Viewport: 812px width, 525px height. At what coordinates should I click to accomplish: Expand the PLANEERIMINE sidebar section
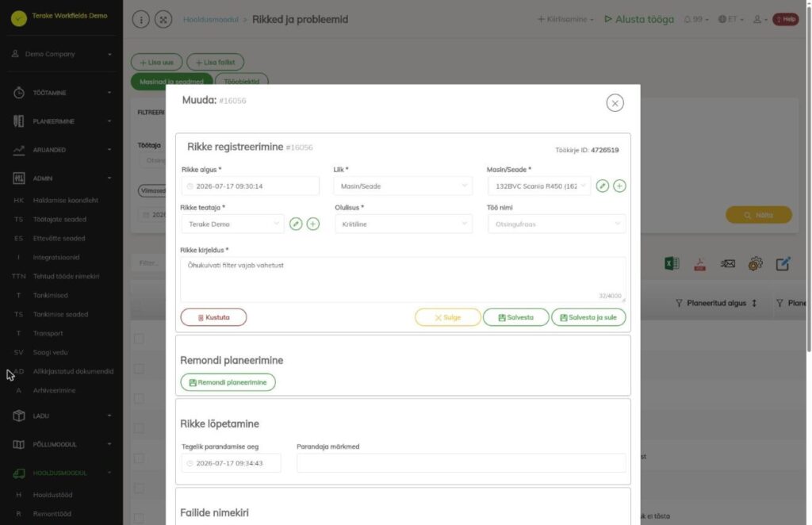click(61, 121)
